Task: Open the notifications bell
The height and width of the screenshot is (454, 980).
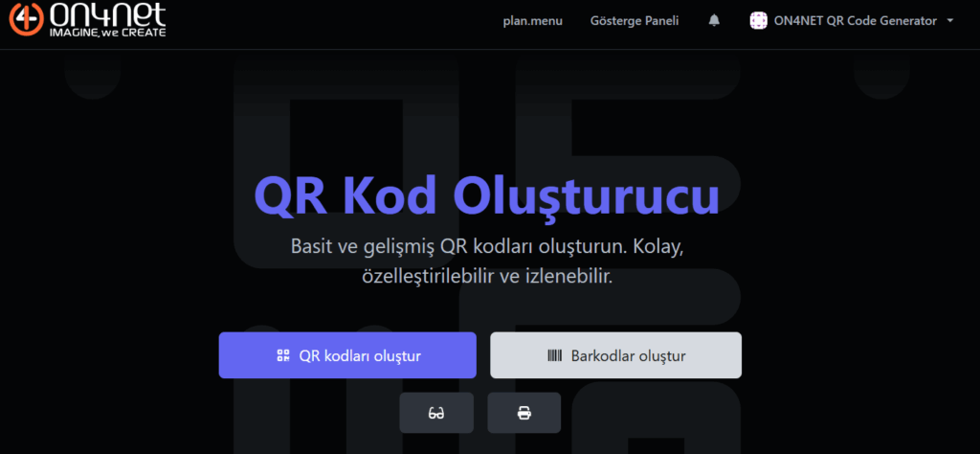Action: click(714, 21)
